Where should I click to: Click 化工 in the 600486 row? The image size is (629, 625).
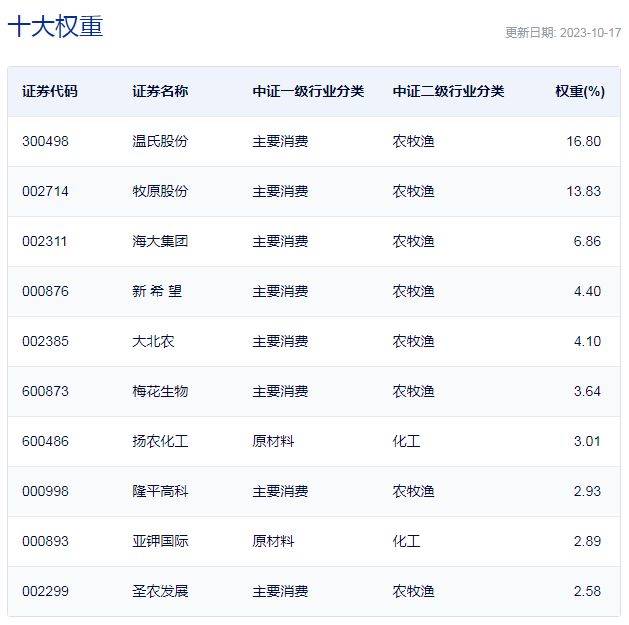[406, 441]
